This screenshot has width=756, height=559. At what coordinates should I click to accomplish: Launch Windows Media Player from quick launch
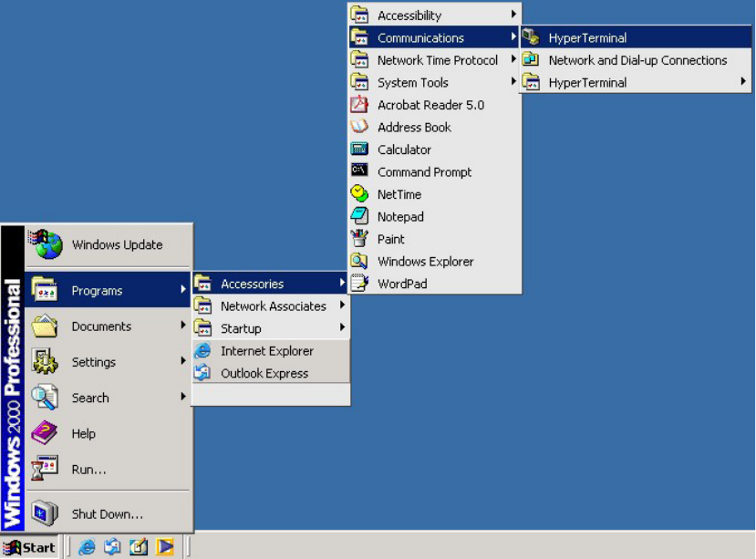(x=164, y=547)
